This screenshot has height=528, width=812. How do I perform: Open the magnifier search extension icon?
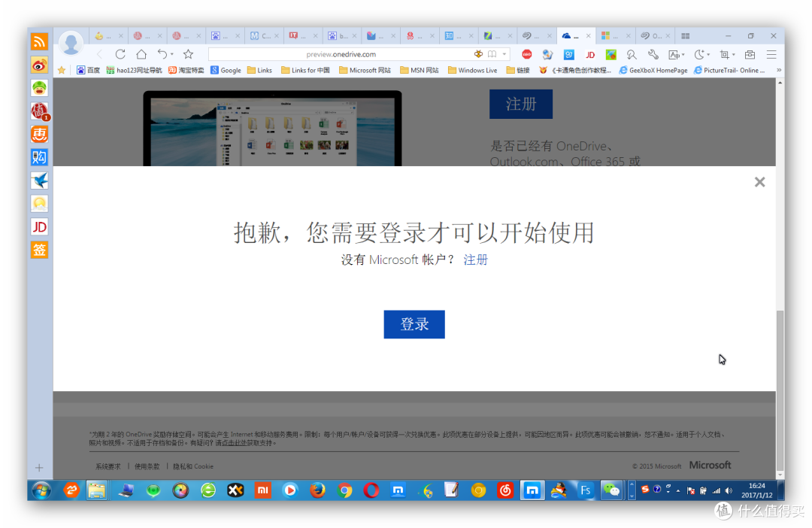click(632, 54)
